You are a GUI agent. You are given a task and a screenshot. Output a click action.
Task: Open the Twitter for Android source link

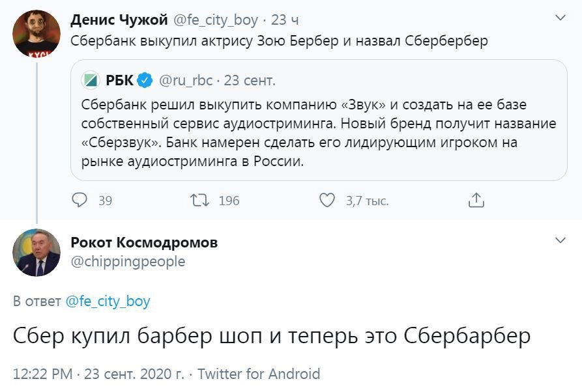point(259,374)
